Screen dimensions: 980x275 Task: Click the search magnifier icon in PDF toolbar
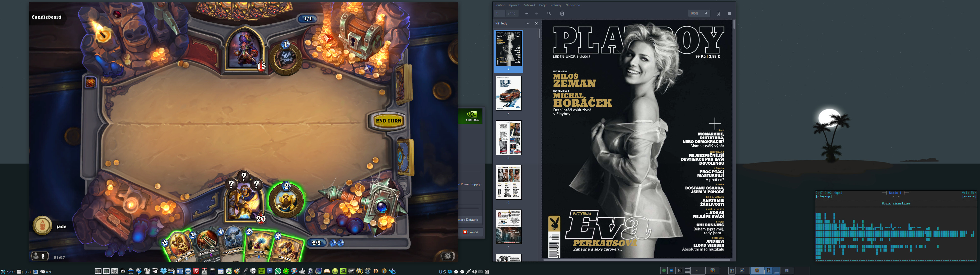tap(549, 13)
